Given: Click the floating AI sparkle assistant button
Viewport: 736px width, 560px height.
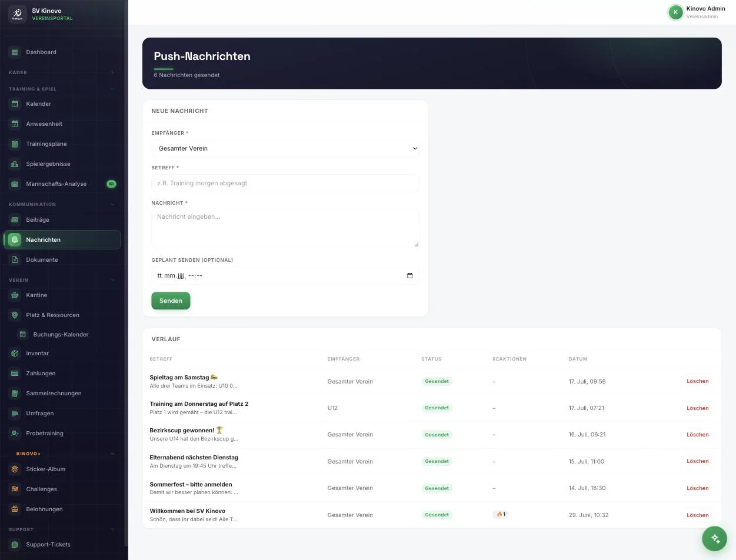Looking at the screenshot, I should (715, 538).
